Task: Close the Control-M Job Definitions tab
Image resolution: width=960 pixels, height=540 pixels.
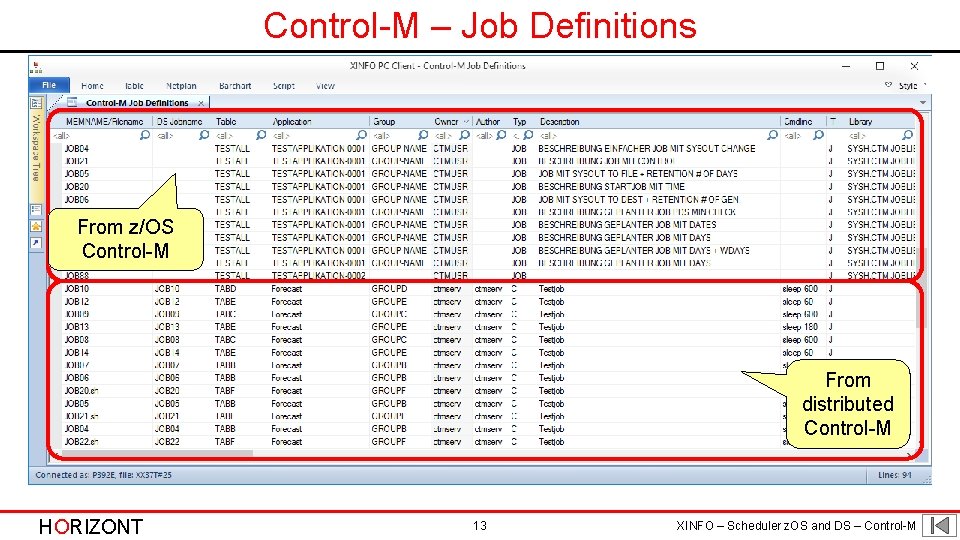Action: tap(201, 103)
